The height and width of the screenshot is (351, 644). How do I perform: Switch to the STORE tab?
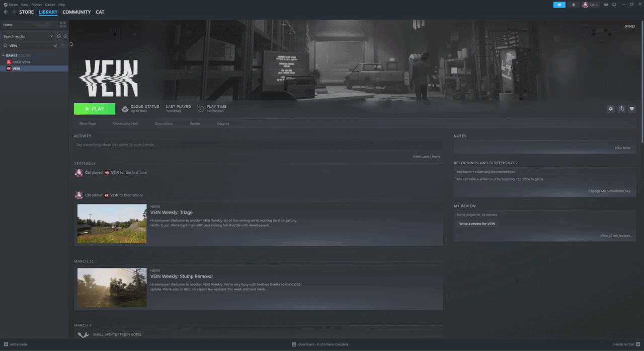(x=26, y=12)
